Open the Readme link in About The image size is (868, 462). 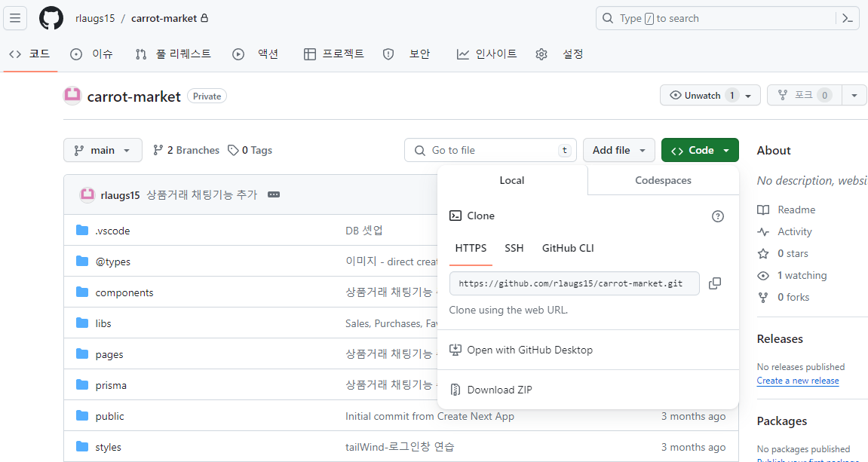coord(796,210)
